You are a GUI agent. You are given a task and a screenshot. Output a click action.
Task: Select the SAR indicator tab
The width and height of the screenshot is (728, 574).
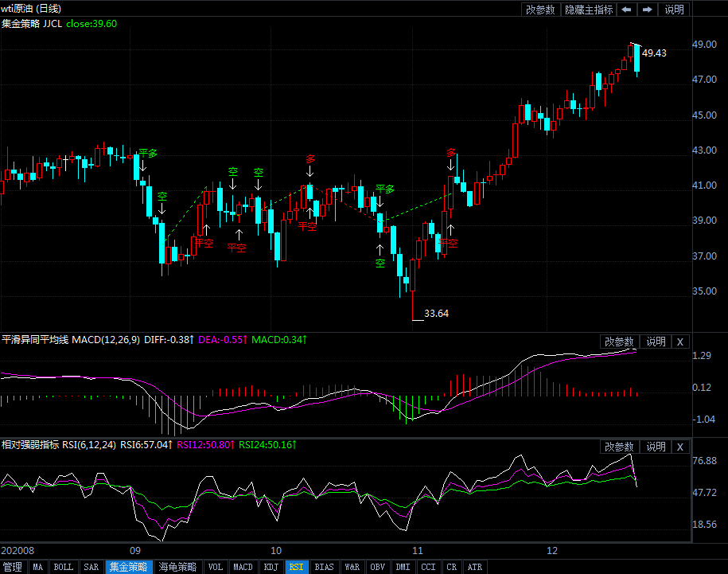[x=91, y=567]
